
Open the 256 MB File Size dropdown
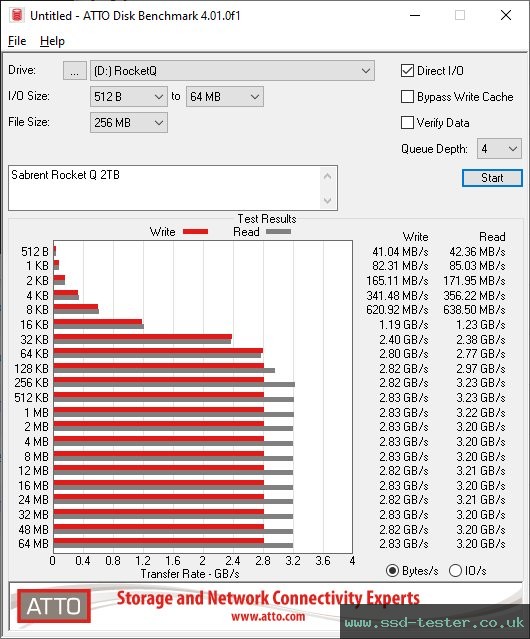129,123
